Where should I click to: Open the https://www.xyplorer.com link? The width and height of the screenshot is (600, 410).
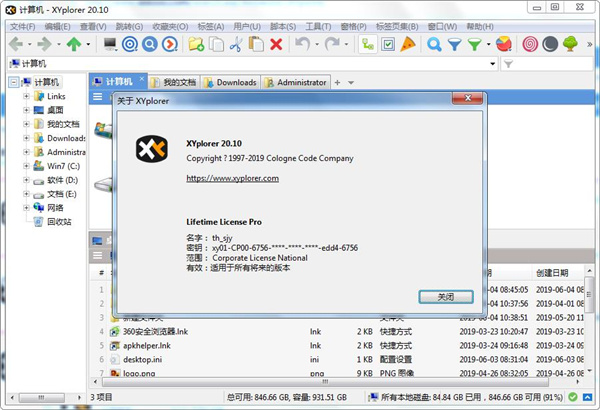coord(232,178)
